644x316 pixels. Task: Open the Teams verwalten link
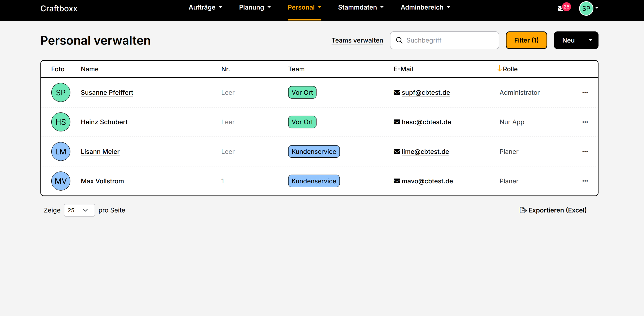pos(357,40)
